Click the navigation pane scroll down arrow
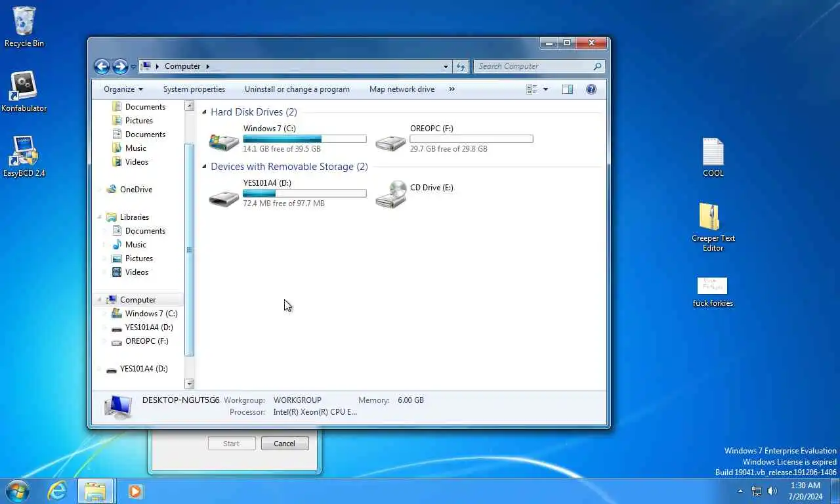840x504 pixels. coord(190,384)
